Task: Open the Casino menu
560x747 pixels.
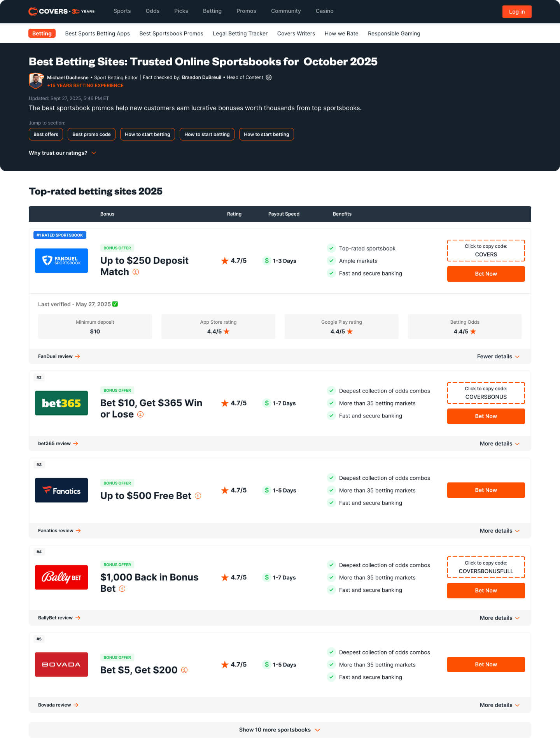Action: [x=325, y=11]
